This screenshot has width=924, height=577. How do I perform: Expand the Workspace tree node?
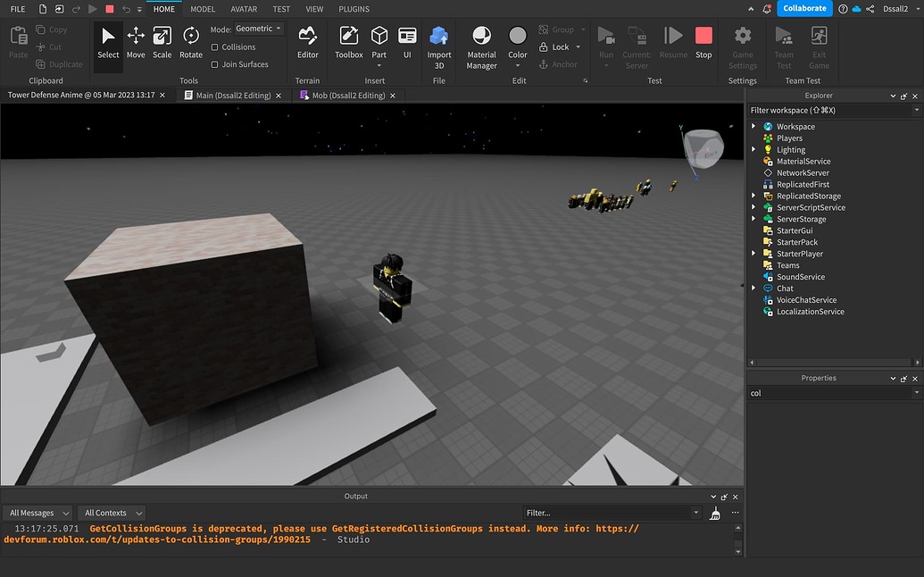[753, 127]
